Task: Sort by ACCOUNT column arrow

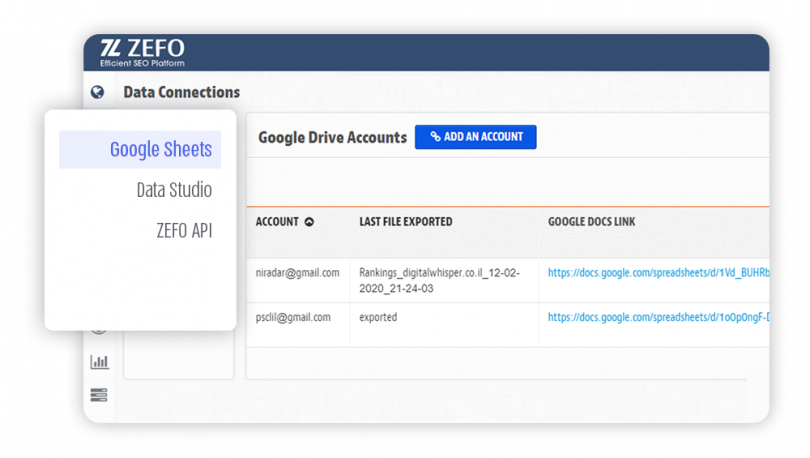Action: click(x=309, y=222)
